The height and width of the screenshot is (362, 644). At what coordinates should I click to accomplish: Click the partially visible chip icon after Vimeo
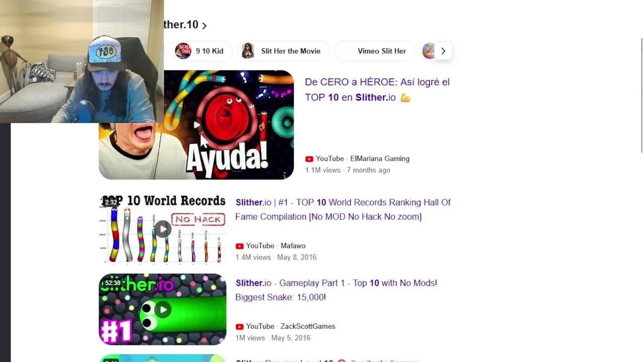point(428,51)
